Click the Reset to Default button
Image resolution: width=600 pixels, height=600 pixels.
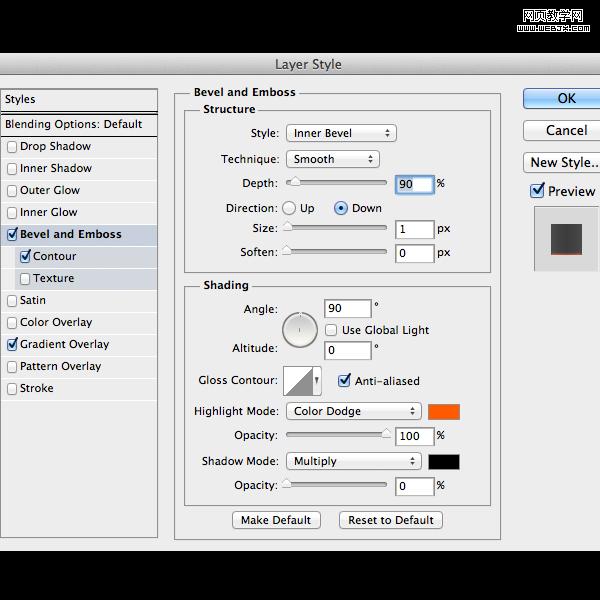click(x=391, y=520)
